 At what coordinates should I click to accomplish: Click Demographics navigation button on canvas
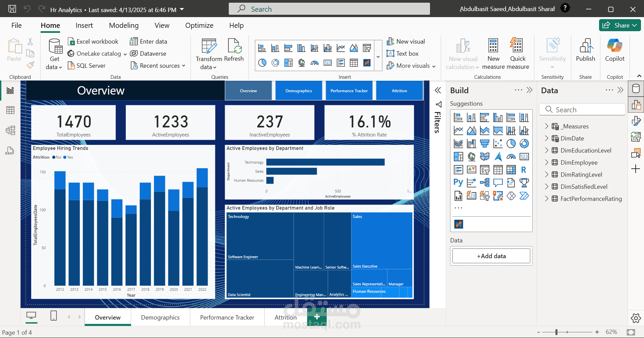[x=299, y=91]
